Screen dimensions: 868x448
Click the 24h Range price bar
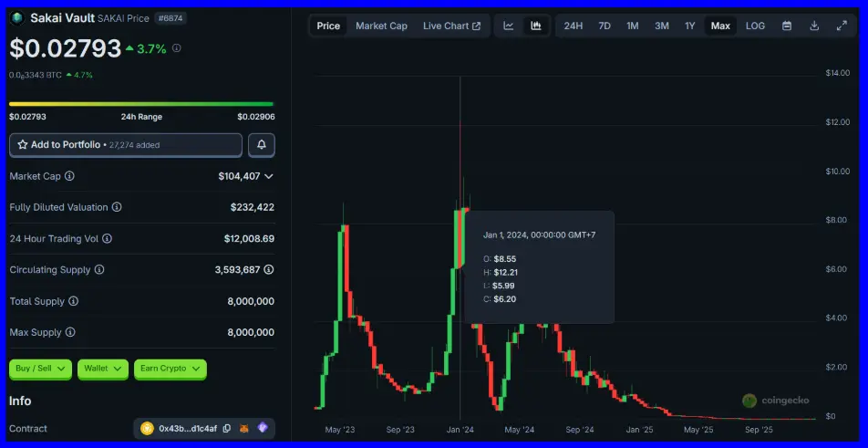click(x=141, y=104)
